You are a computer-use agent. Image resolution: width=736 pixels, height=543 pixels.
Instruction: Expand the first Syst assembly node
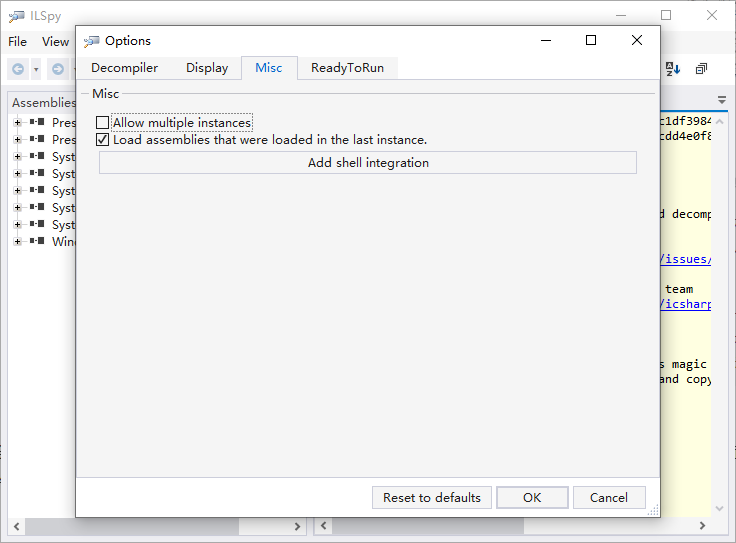tap(17, 156)
